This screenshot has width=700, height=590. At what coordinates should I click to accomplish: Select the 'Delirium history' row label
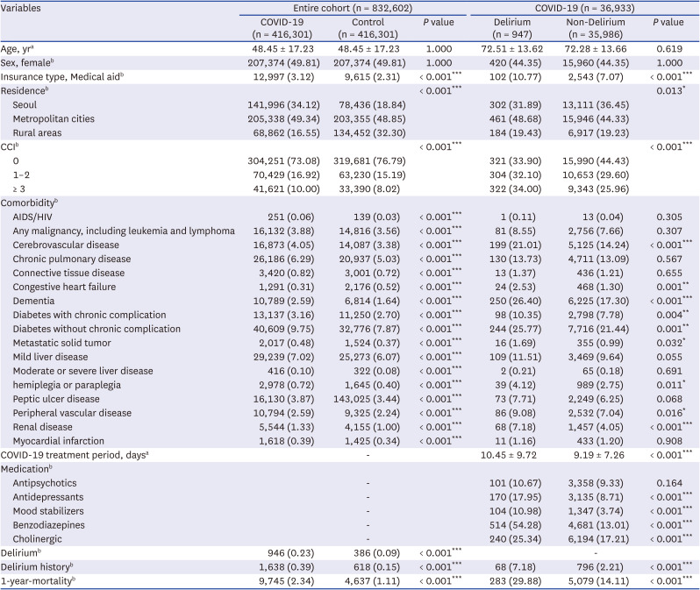37,567
